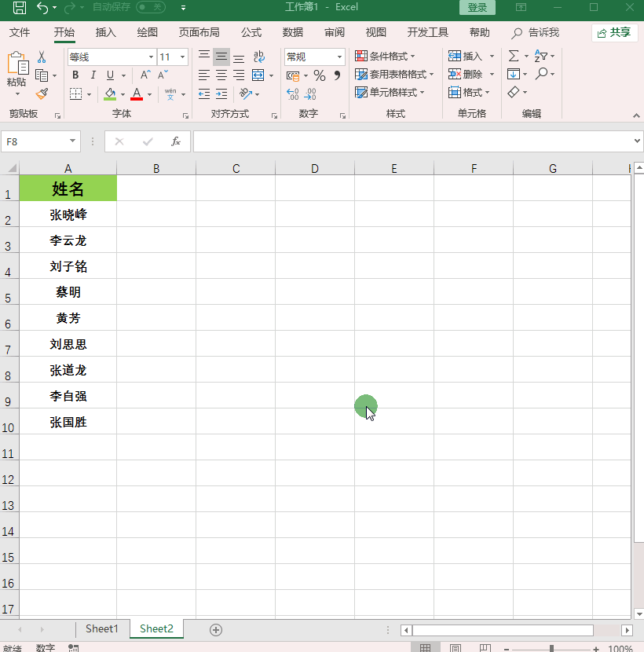Click the 共享 share button
This screenshot has width=644, height=652.
click(x=614, y=32)
